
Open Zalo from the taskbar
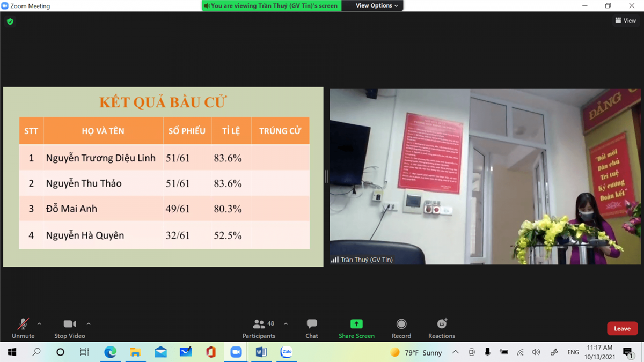(x=287, y=352)
